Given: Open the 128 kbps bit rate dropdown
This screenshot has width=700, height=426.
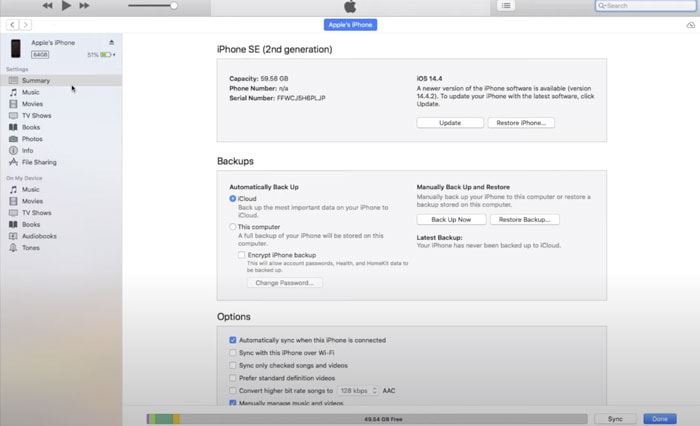Looking at the screenshot, I should pyautogui.click(x=358, y=391).
